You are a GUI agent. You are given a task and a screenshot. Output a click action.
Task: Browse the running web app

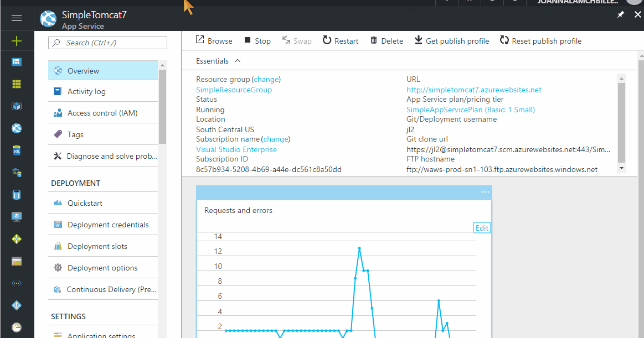(x=213, y=40)
